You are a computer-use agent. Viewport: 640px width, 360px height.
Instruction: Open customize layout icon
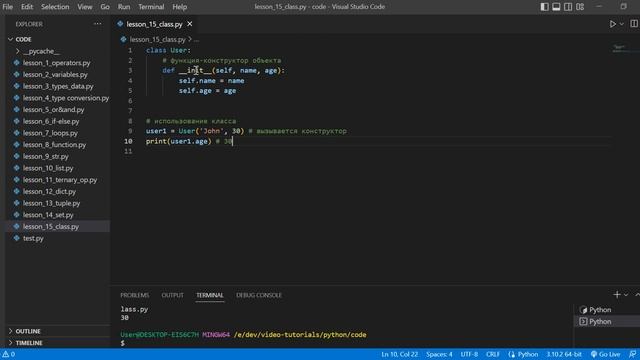tap(580, 7)
